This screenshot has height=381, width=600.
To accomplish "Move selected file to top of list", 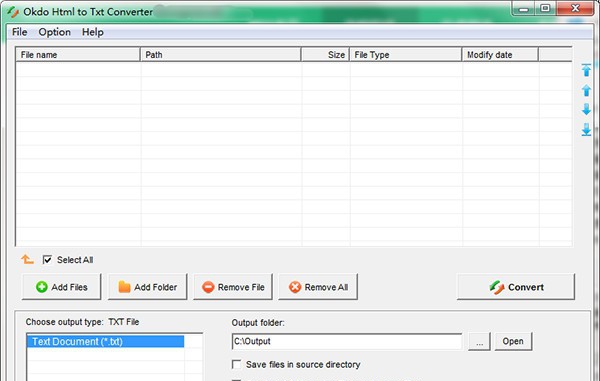I will tap(586, 70).
